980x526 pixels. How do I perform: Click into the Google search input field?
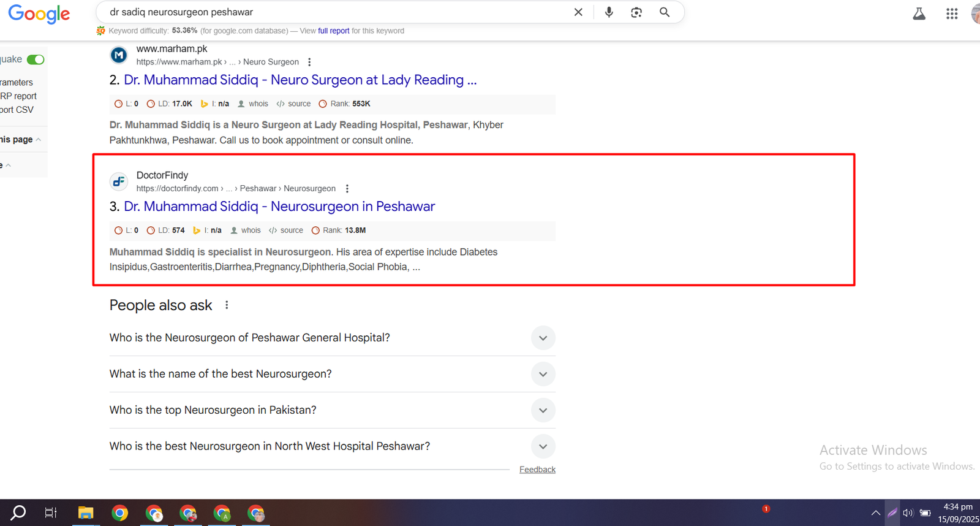click(x=337, y=12)
